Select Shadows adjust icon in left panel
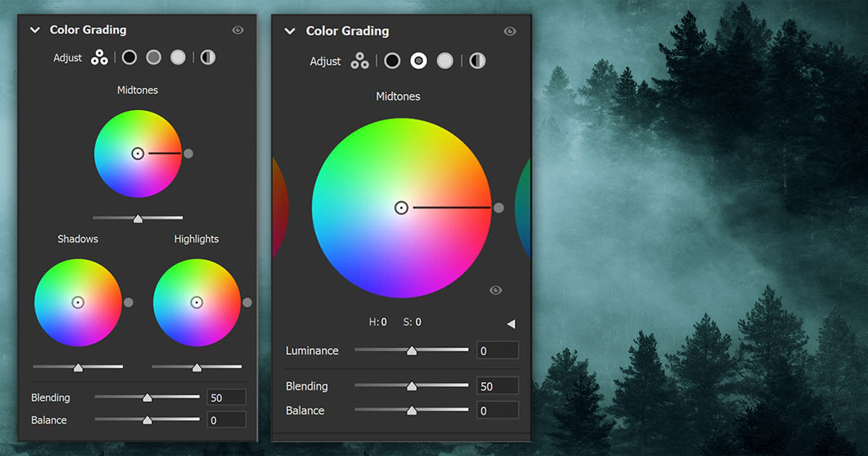The image size is (868, 456). click(129, 57)
